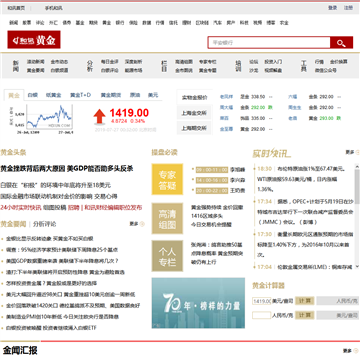This screenshot has width=360, height=360.
Task: Open the Hexun 黄金 logo
Action: point(34,40)
